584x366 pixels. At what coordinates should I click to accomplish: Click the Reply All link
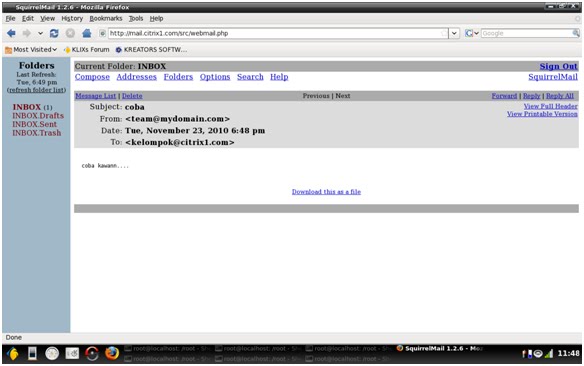[560, 96]
